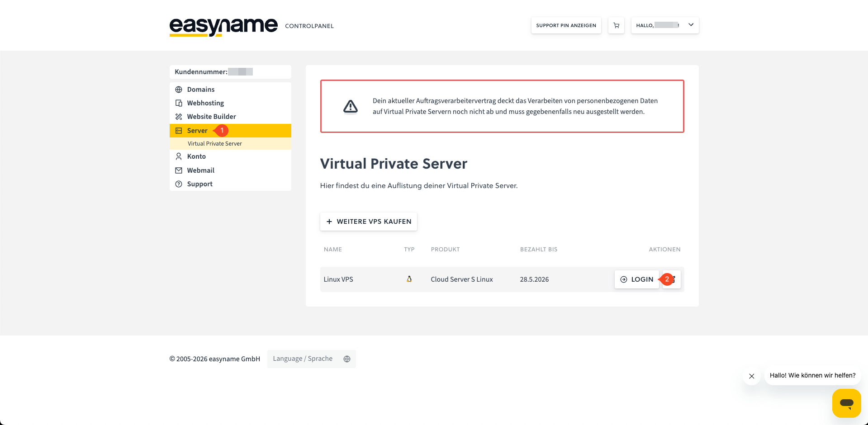Image resolution: width=868 pixels, height=425 pixels.
Task: Select the Server sidebar item
Action: 197,131
